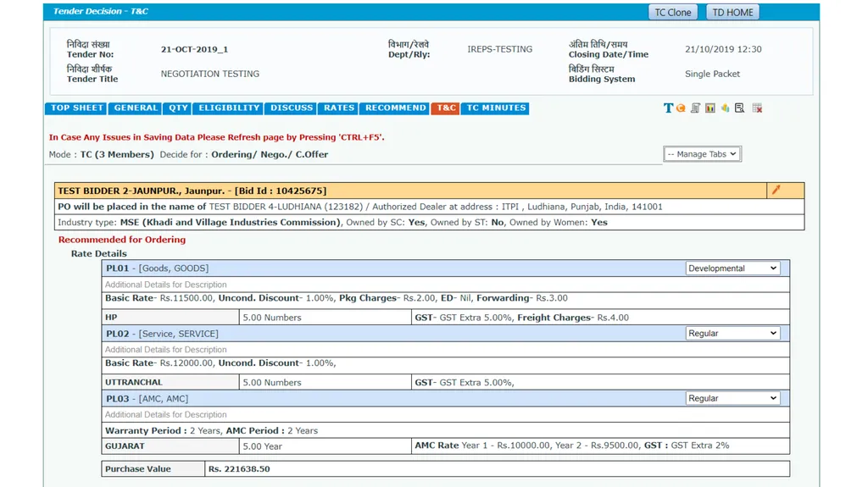Click the AMC Rate Year 1 cell
Screen dimensions: 868x487
click(x=601, y=445)
